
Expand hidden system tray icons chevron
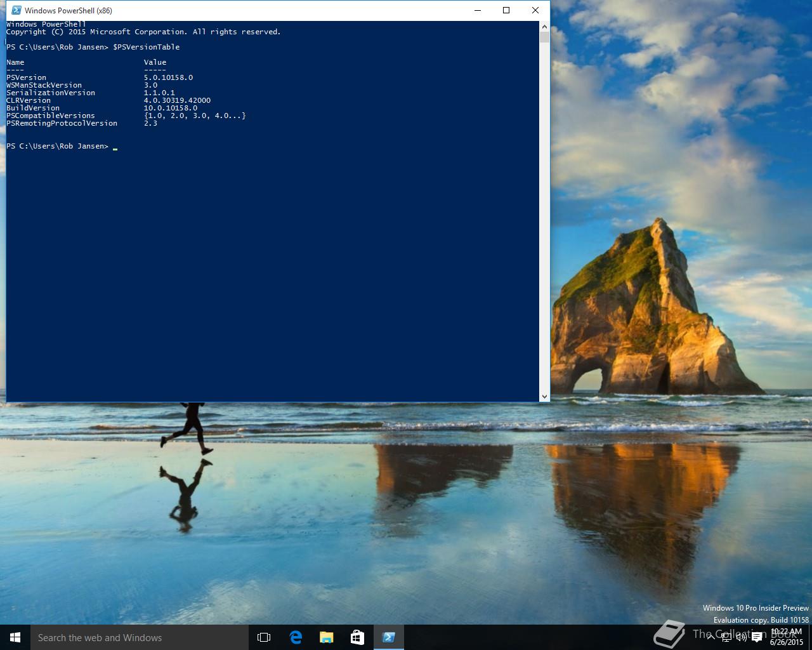(710, 637)
